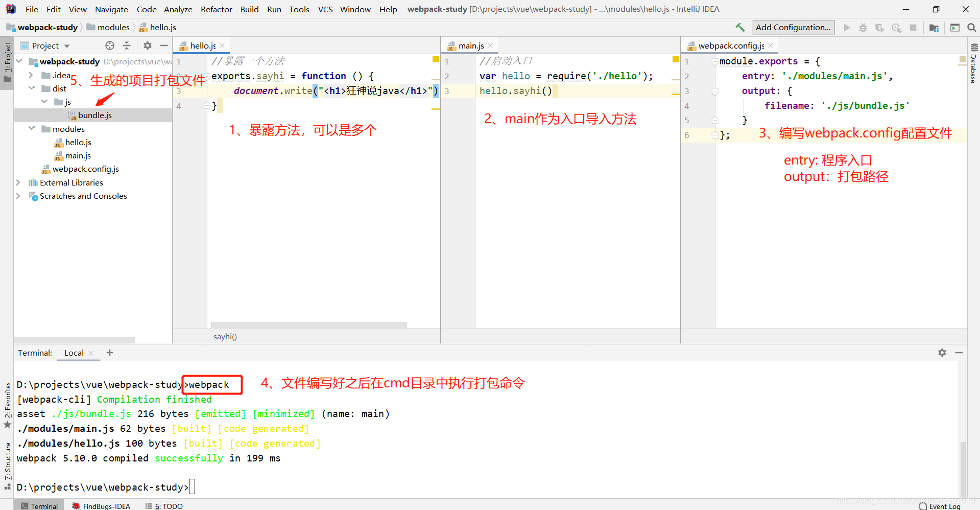Hide the Project panel with minus icon
Viewport: 980px width, 510px height.
(164, 45)
